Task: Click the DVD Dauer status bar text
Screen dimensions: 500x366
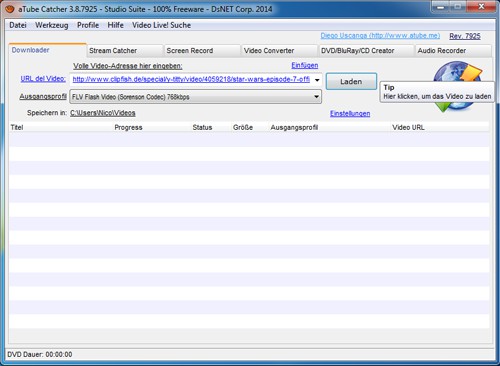Action: click(x=40, y=354)
